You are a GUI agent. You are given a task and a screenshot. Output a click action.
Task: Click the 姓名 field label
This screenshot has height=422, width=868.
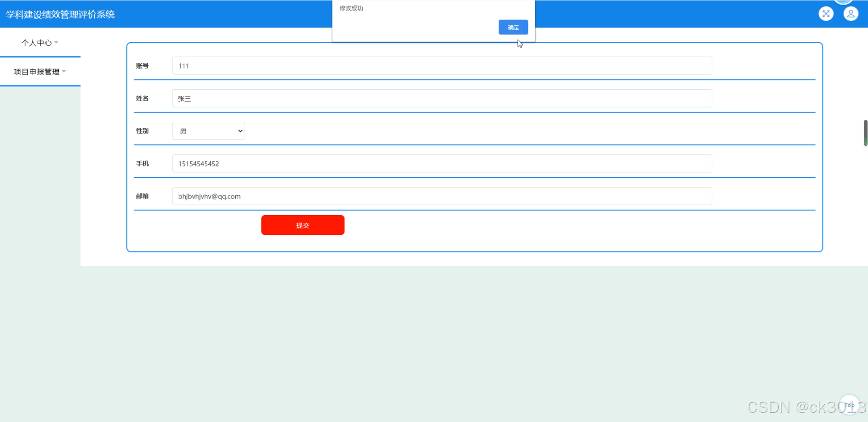[x=142, y=98]
